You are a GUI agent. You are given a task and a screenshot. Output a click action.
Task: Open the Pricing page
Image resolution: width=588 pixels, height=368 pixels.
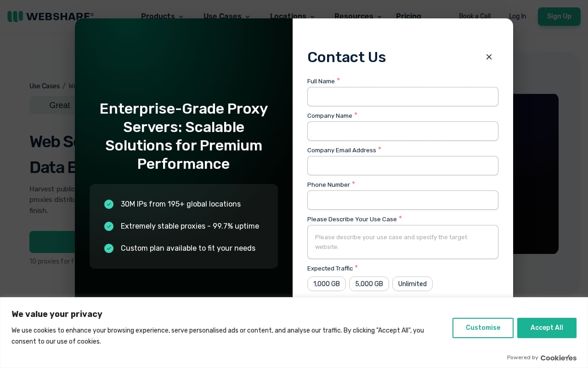pyautogui.click(x=408, y=16)
